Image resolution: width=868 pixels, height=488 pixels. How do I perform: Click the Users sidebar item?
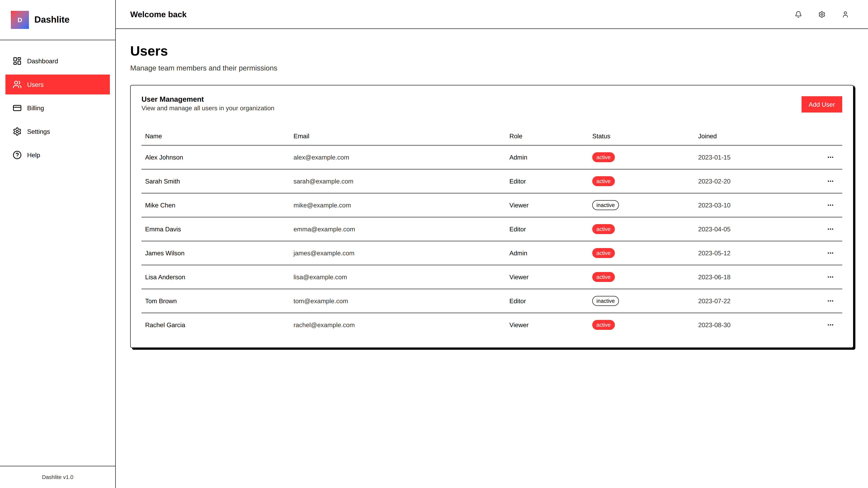58,84
